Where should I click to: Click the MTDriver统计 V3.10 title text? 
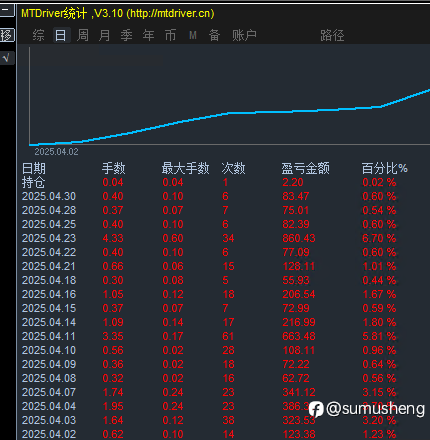click(118, 13)
